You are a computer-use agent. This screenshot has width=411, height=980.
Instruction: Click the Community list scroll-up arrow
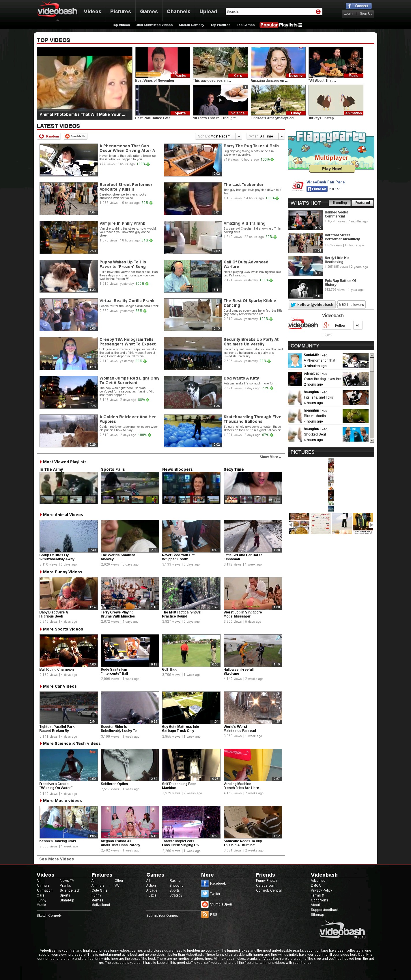372,355
